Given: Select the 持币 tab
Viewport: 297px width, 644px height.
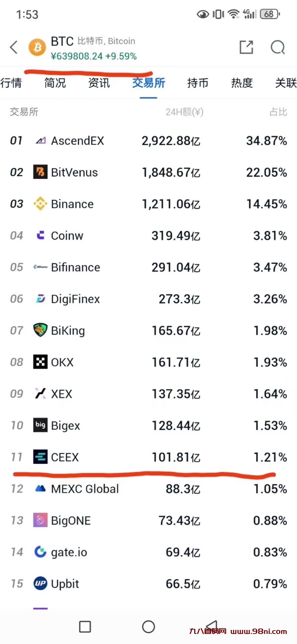Looking at the screenshot, I should [x=197, y=83].
